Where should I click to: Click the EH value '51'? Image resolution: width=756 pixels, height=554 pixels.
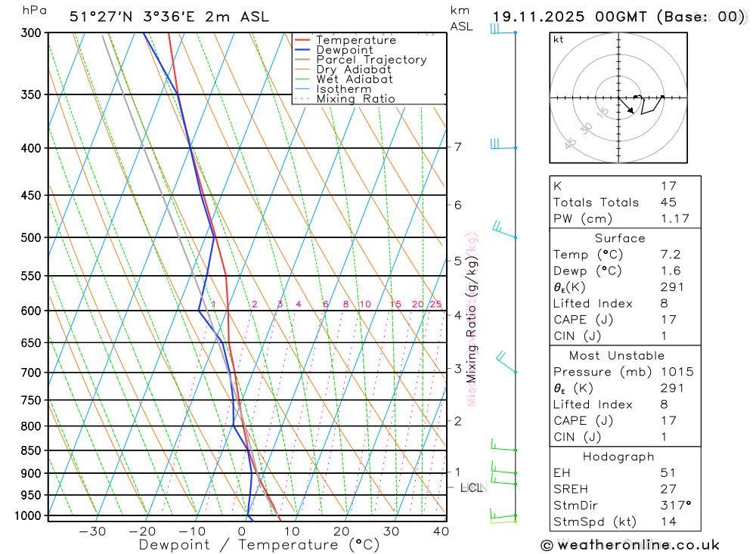coord(668,473)
